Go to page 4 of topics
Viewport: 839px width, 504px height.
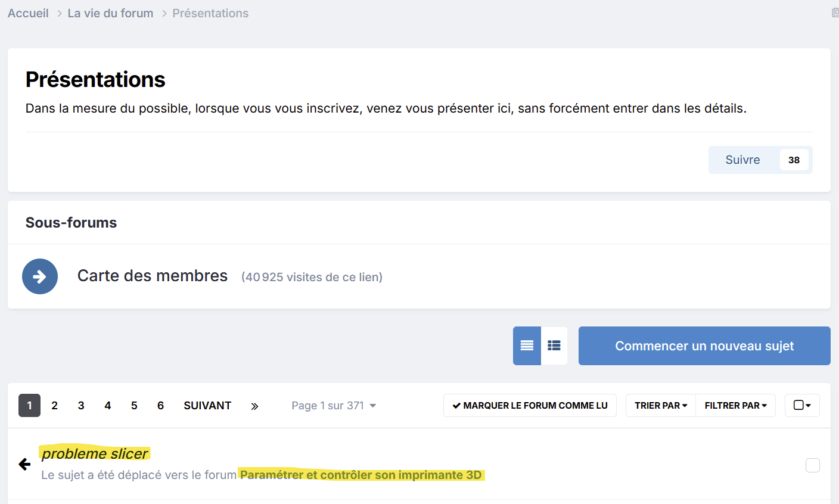click(x=108, y=406)
